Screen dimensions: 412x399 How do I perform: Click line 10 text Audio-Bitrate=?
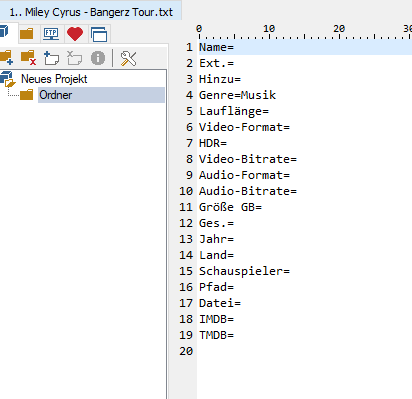pos(248,191)
